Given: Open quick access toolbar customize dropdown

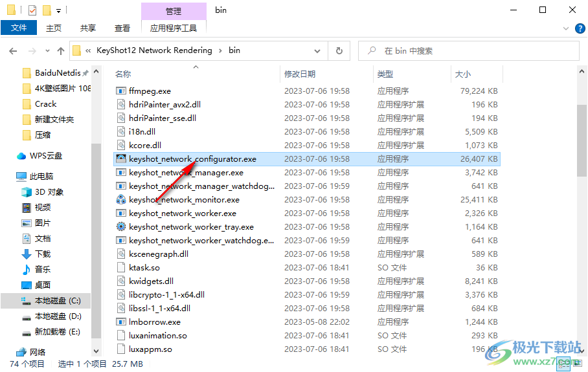Looking at the screenshot, I should pyautogui.click(x=58, y=10).
